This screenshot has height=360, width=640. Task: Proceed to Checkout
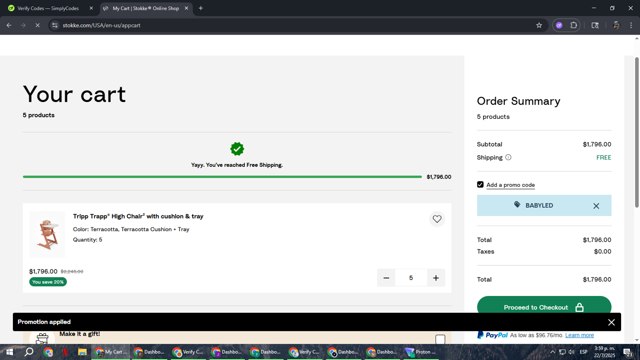(x=544, y=307)
